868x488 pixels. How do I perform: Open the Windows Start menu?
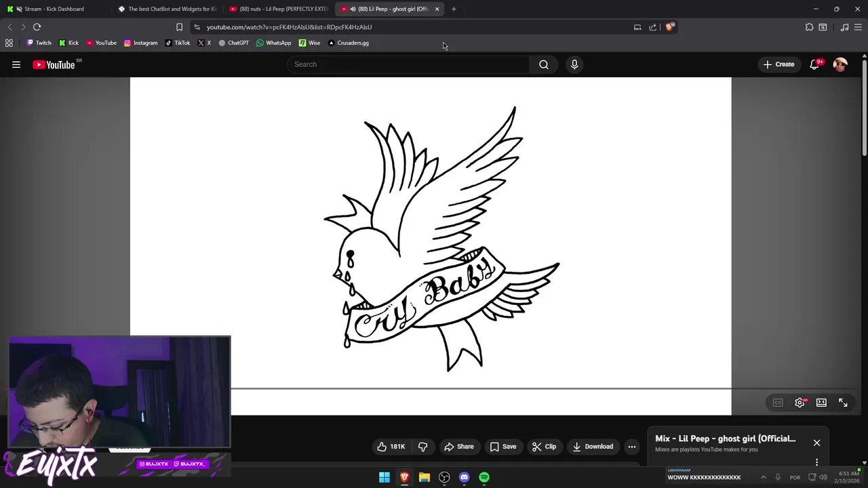[384, 478]
